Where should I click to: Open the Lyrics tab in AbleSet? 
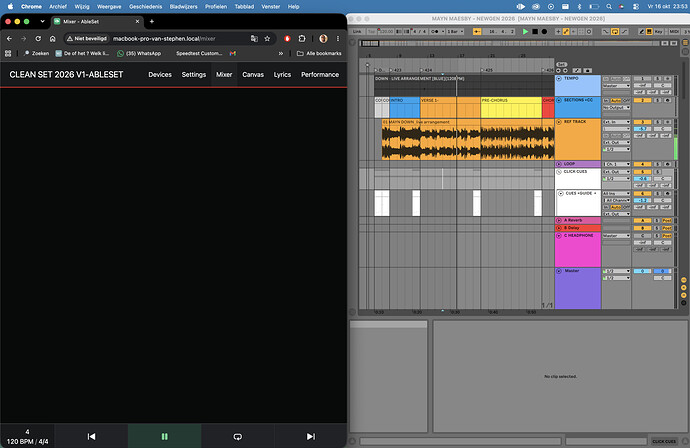tap(282, 74)
